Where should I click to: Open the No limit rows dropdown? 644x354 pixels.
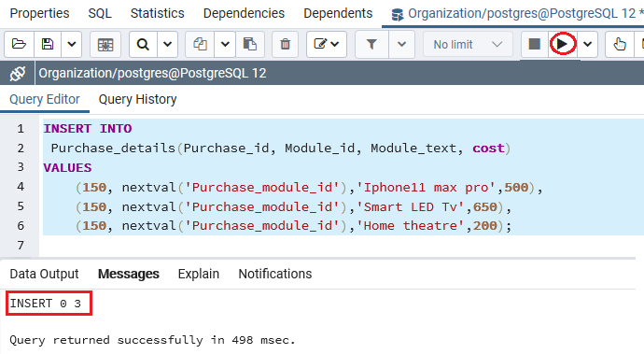tap(468, 44)
